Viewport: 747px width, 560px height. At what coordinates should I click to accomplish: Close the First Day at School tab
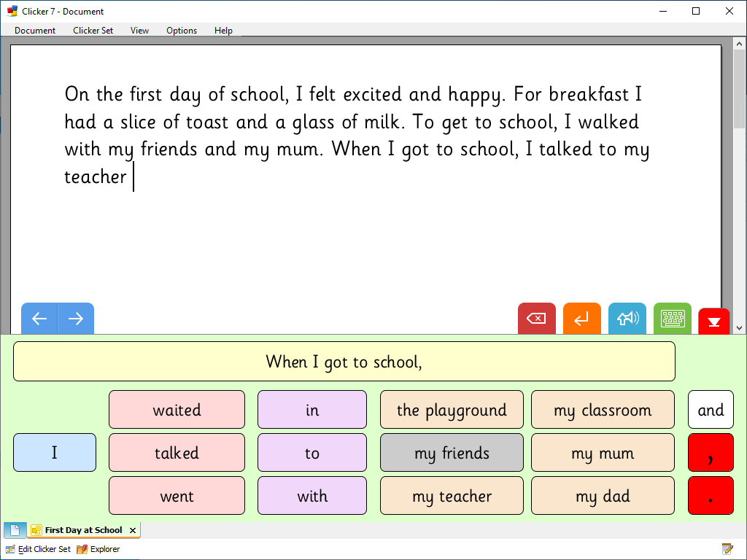pyautogui.click(x=132, y=530)
